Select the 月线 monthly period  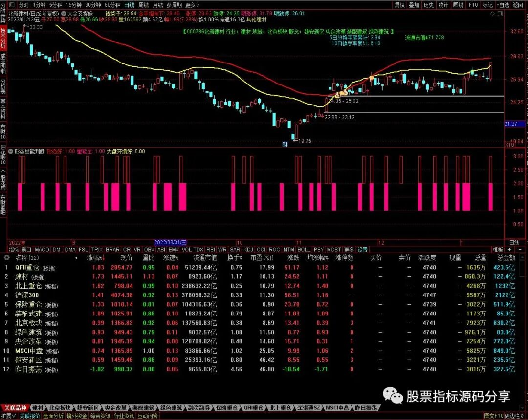(x=158, y=5)
